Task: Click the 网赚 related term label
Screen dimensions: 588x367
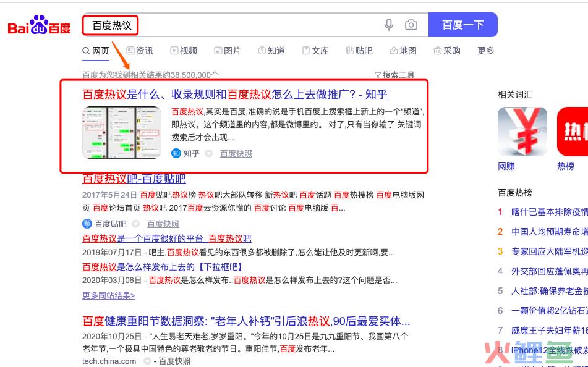Action: coord(506,166)
